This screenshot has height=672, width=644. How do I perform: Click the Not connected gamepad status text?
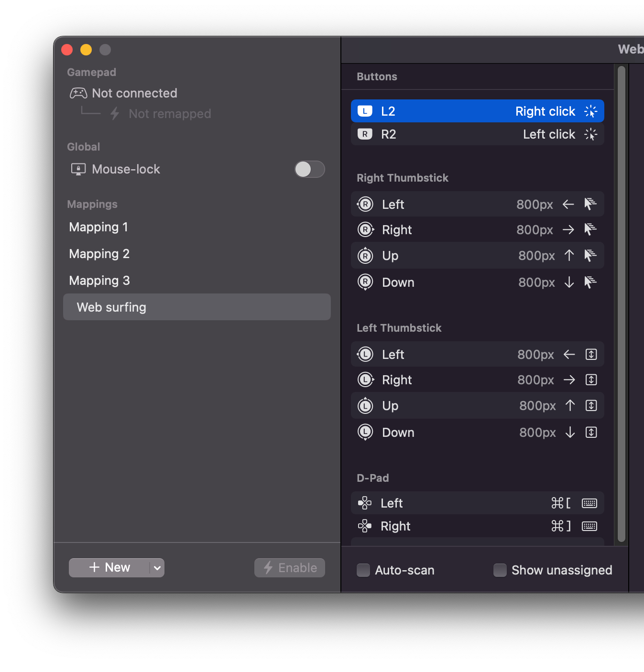[134, 93]
